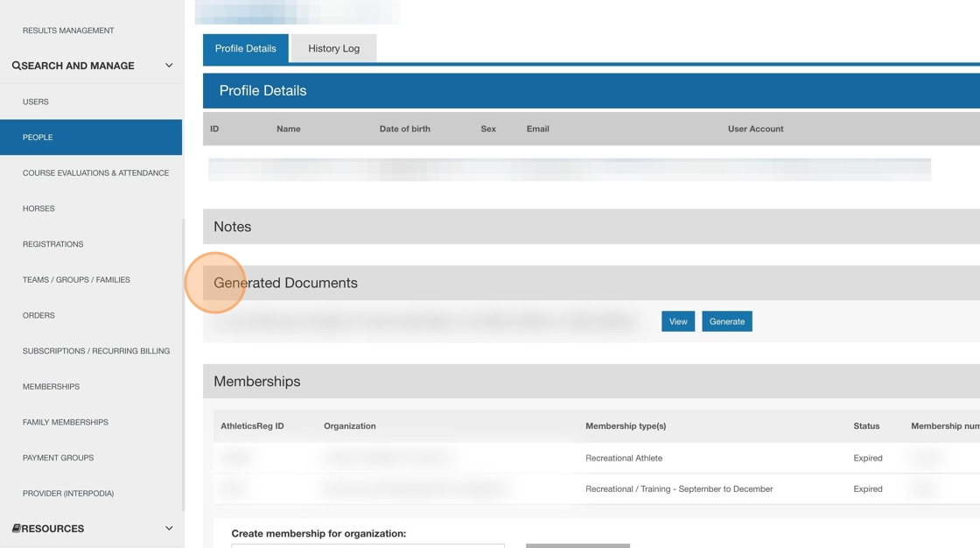Viewport: 980px width, 548px height.
Task: Open Subscriptions / Recurring Billing
Action: (96, 351)
